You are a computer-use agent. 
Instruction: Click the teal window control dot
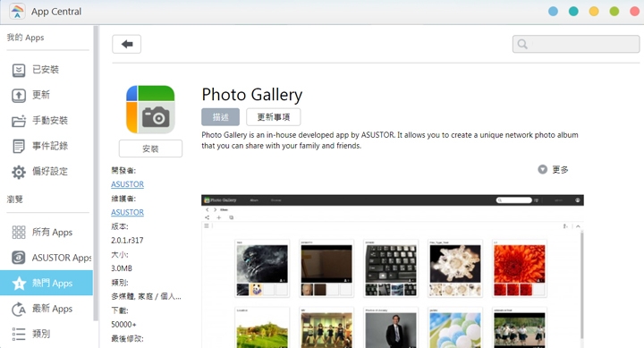(x=573, y=11)
